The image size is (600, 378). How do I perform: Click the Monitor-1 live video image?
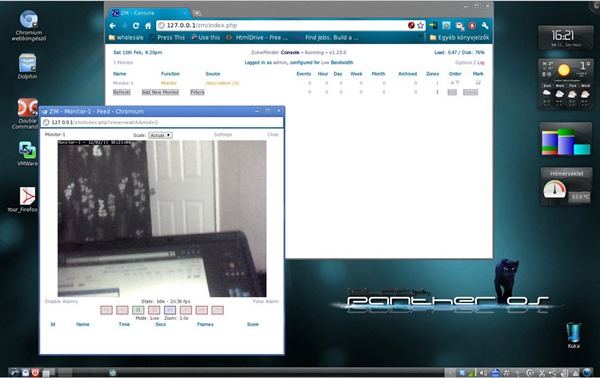[x=162, y=218]
